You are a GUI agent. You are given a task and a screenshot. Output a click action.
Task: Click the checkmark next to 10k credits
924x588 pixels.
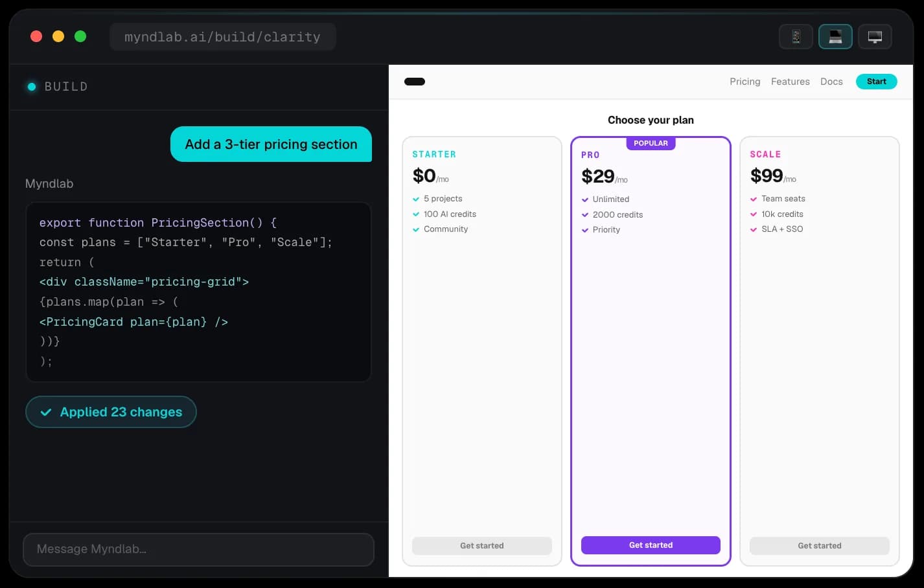click(x=754, y=214)
